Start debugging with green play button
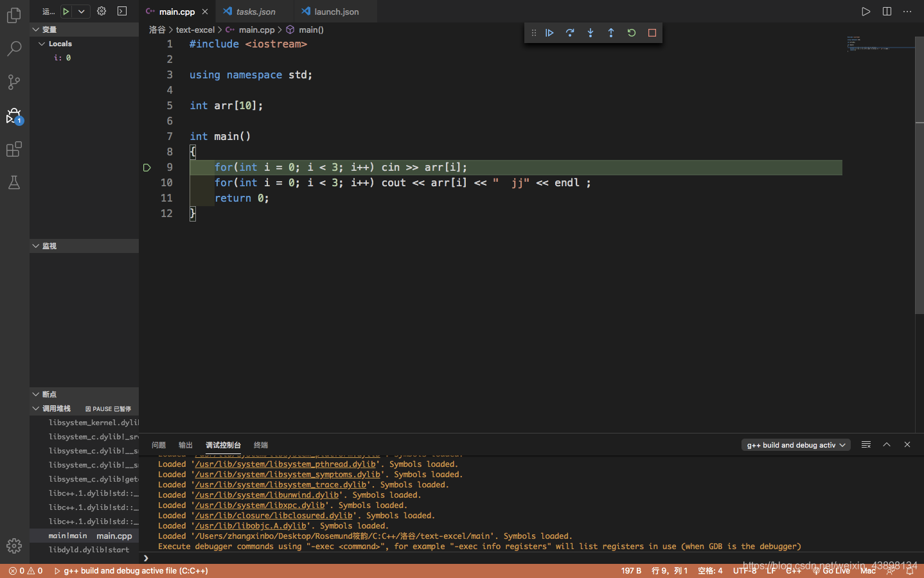Screen dimensions: 924x578 66,11
